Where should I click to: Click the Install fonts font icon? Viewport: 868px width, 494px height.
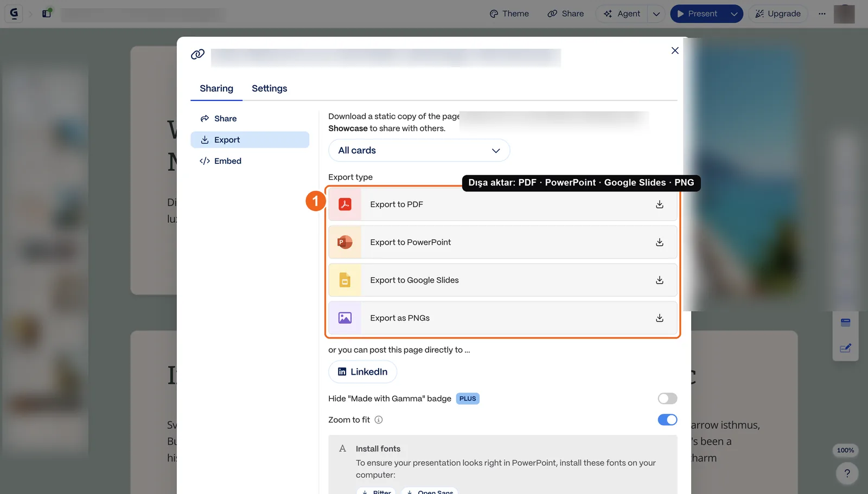(342, 449)
